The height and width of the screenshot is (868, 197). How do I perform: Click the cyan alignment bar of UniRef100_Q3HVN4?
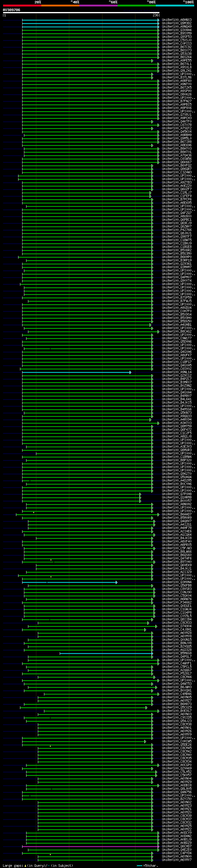click(69, 582)
